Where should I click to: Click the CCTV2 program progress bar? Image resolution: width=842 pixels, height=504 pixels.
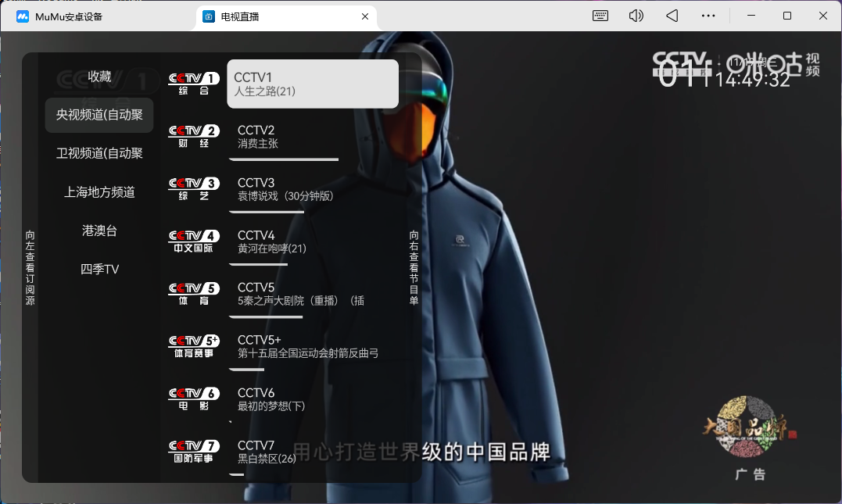[x=284, y=159]
